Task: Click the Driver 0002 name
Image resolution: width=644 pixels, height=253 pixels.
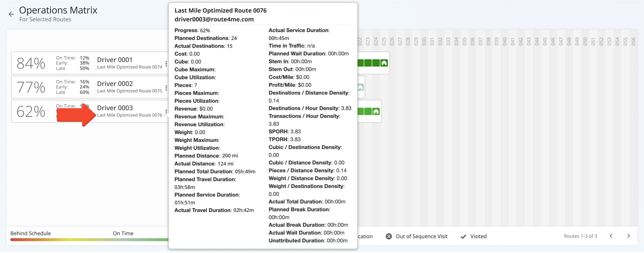Action: click(x=115, y=84)
